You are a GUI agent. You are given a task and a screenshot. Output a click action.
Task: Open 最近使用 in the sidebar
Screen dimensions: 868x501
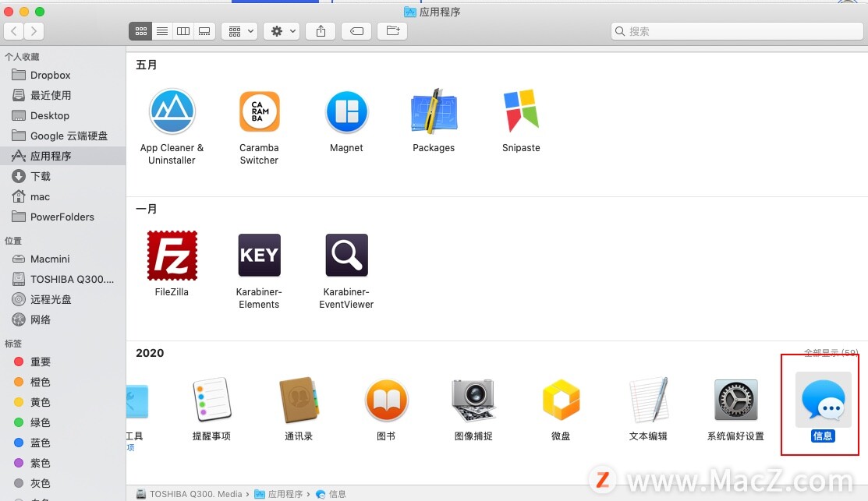tap(63, 95)
